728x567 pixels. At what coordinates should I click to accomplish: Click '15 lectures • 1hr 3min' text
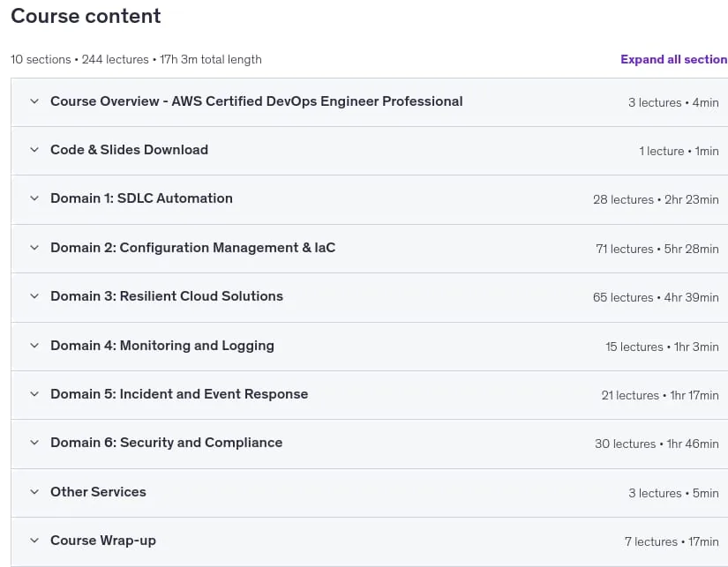[x=662, y=347]
